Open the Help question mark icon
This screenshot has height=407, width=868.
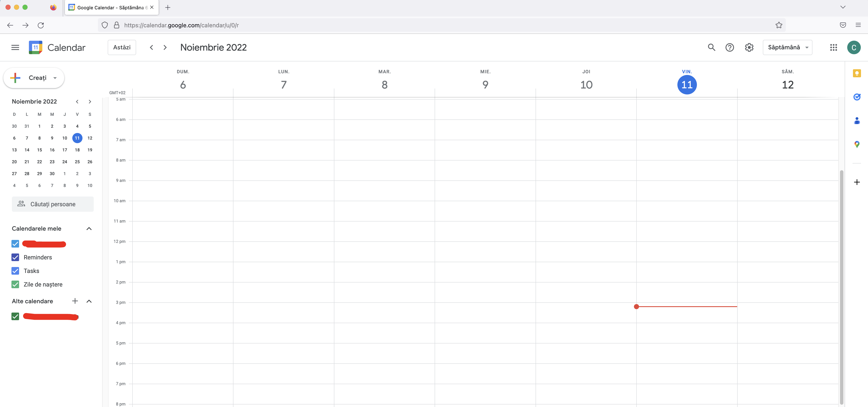click(730, 47)
